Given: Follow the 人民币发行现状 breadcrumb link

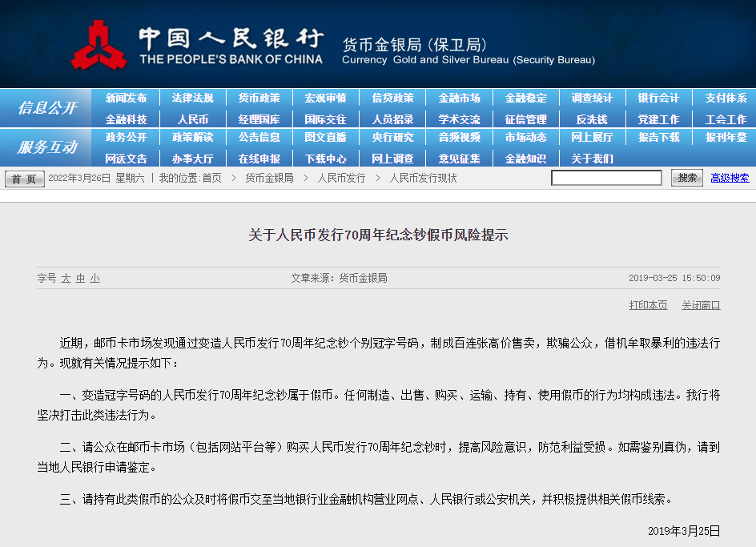Looking at the screenshot, I should tap(423, 178).
